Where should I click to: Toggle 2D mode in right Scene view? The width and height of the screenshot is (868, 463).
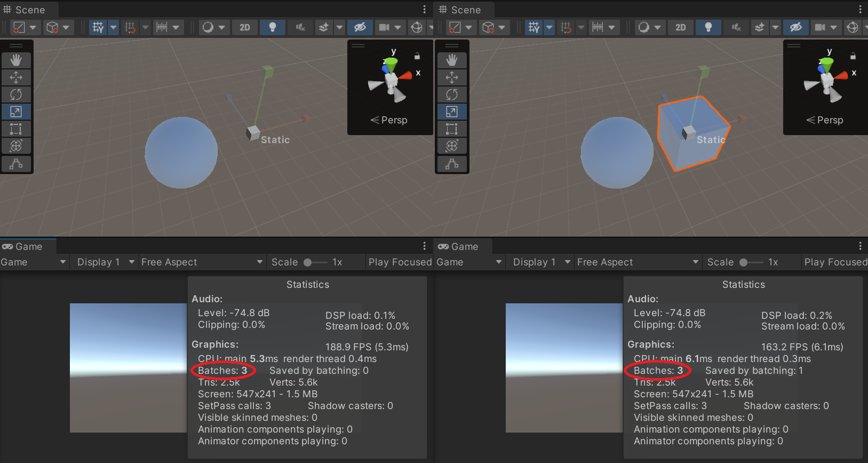(681, 27)
